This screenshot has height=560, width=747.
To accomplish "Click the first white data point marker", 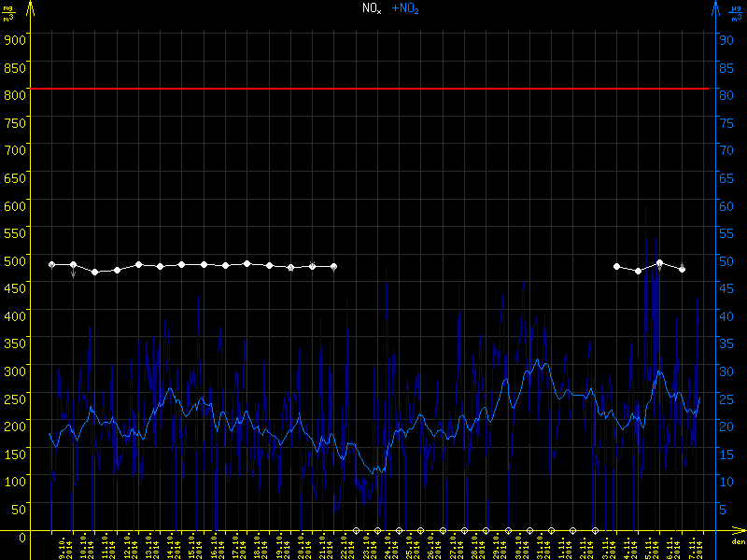I will 52,265.
